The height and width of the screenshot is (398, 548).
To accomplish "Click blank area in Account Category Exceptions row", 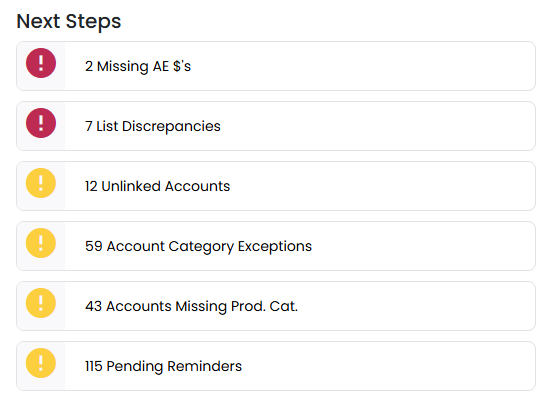I will coord(423,246).
